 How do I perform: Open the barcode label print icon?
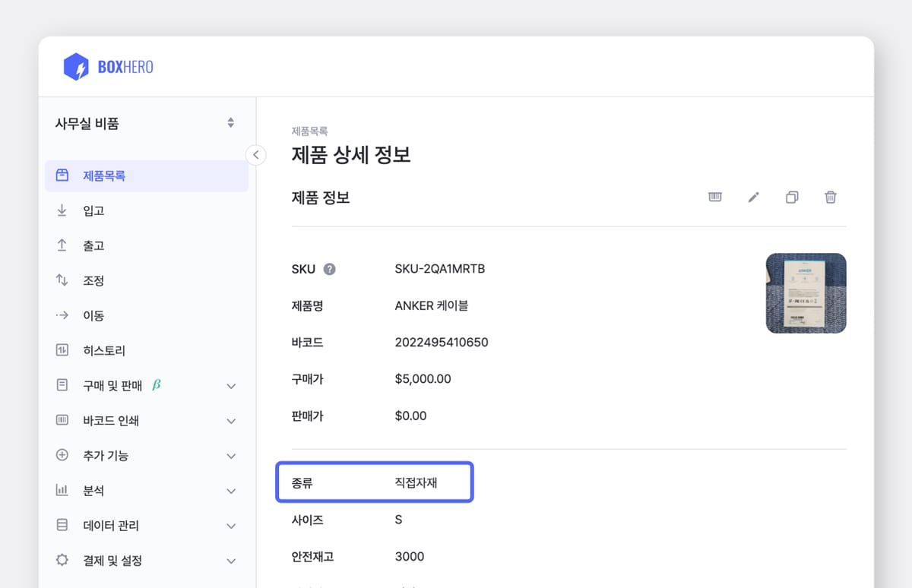(714, 197)
